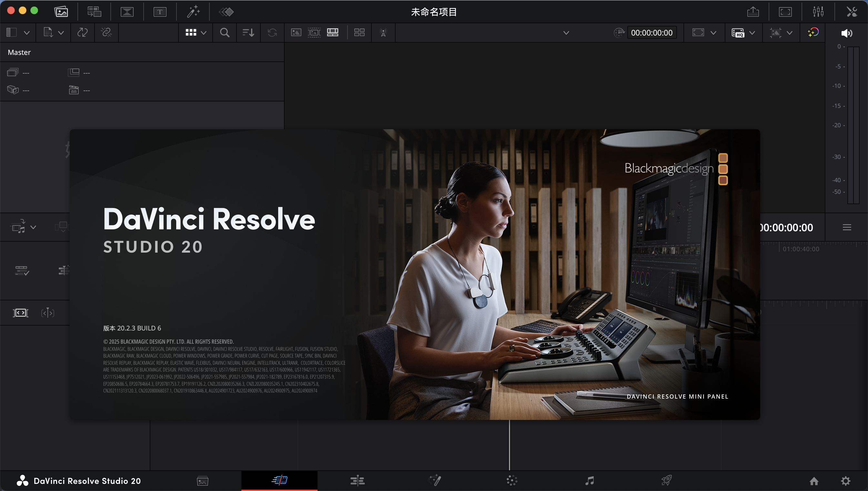Click the search magnifier icon
The width and height of the screenshot is (868, 491).
click(224, 33)
